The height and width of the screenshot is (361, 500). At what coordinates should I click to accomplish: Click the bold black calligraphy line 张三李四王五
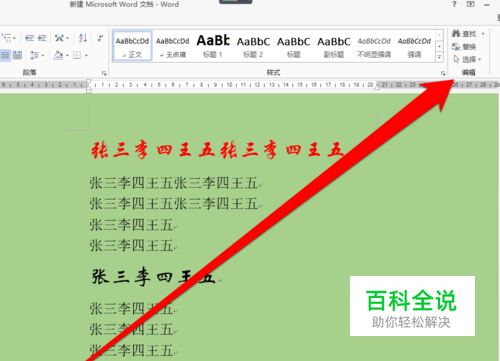pyautogui.click(x=153, y=277)
